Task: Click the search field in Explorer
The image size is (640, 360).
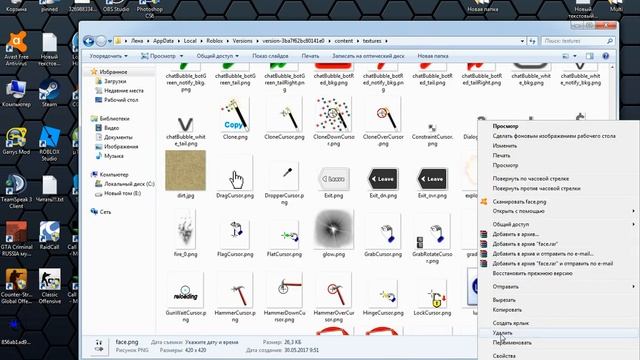Action: pyautogui.click(x=578, y=41)
